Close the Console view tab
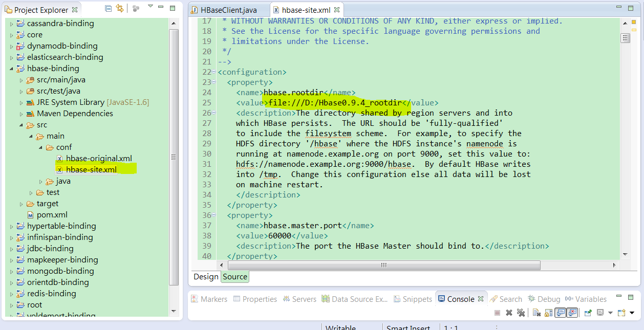 point(481,299)
